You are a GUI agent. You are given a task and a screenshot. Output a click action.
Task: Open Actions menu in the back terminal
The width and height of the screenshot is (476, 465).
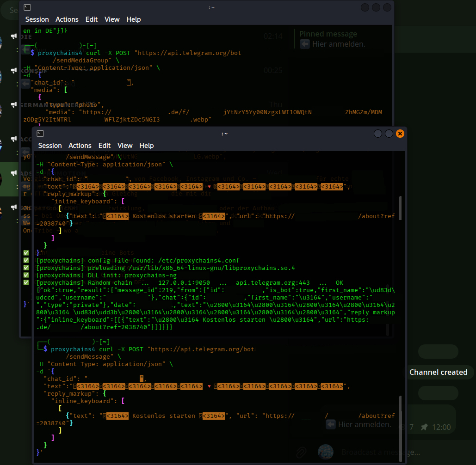point(67,19)
